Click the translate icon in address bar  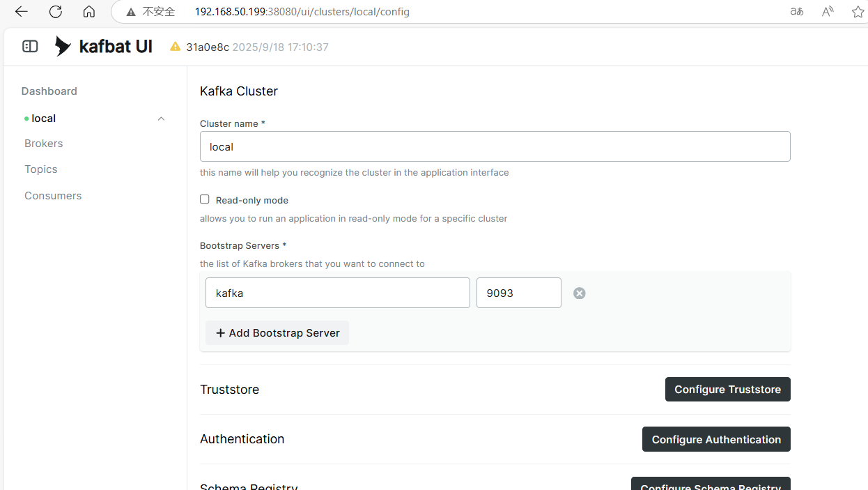click(x=797, y=12)
